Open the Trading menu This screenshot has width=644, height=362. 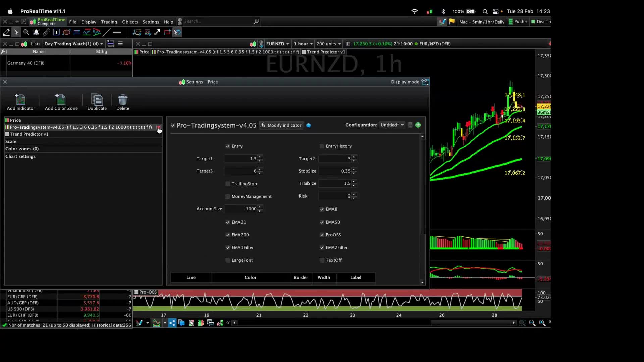tap(109, 22)
